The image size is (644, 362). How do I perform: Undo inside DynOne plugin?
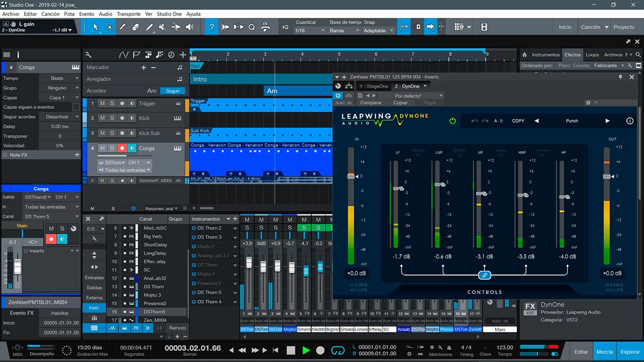[474, 121]
